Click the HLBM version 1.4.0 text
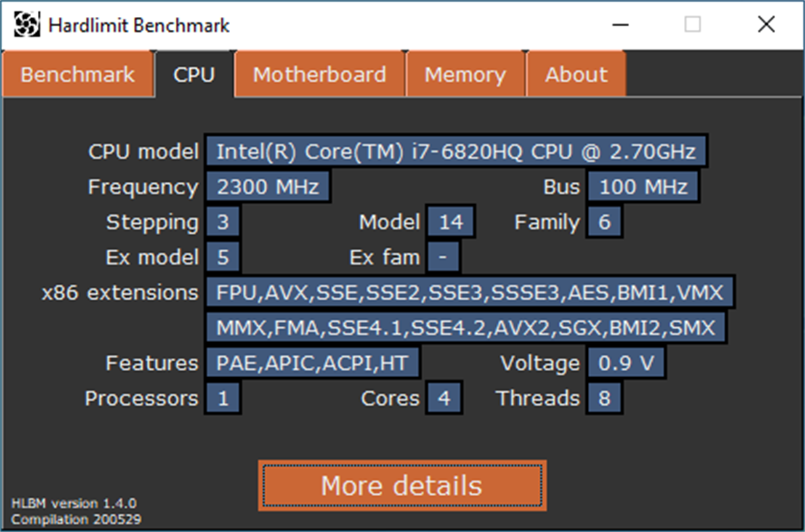This screenshot has width=805, height=532. coord(74,504)
